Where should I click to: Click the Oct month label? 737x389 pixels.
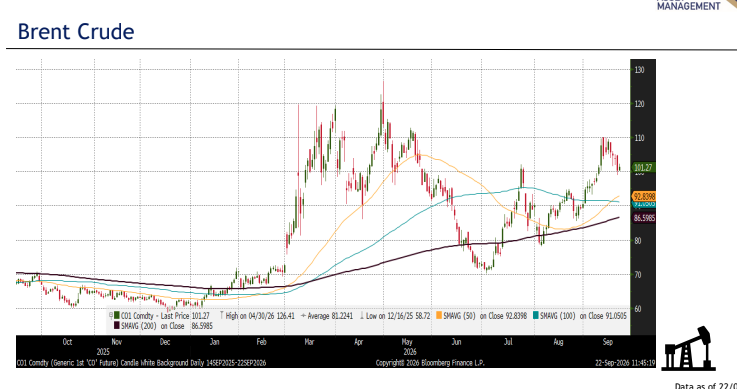(67, 342)
